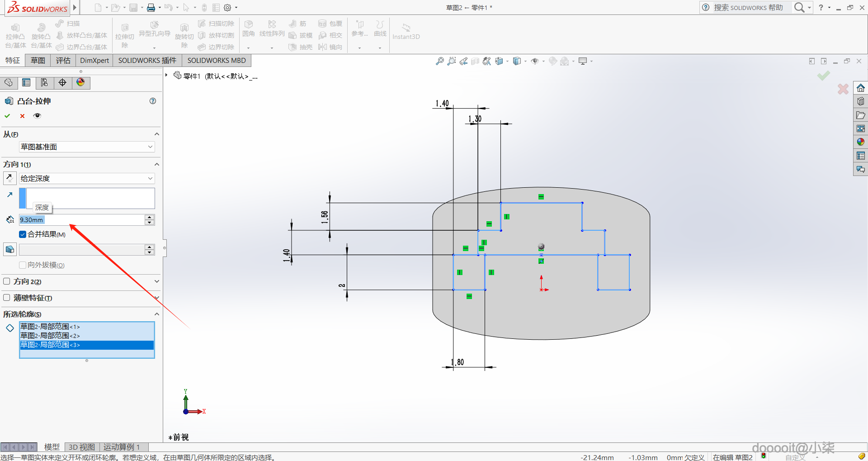Tick the 向外拔模 checkbox
The image size is (868, 461).
[23, 265]
